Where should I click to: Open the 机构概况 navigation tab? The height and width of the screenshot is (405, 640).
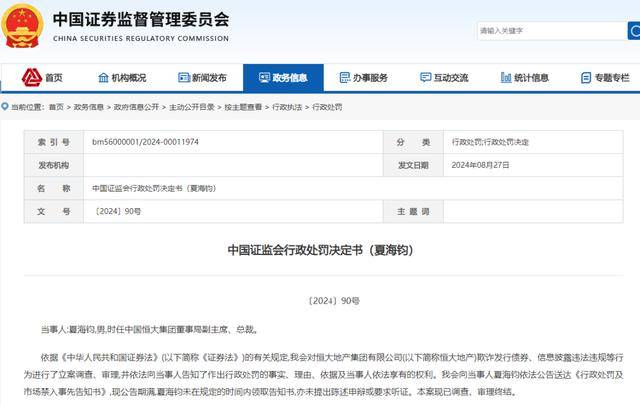point(122,78)
